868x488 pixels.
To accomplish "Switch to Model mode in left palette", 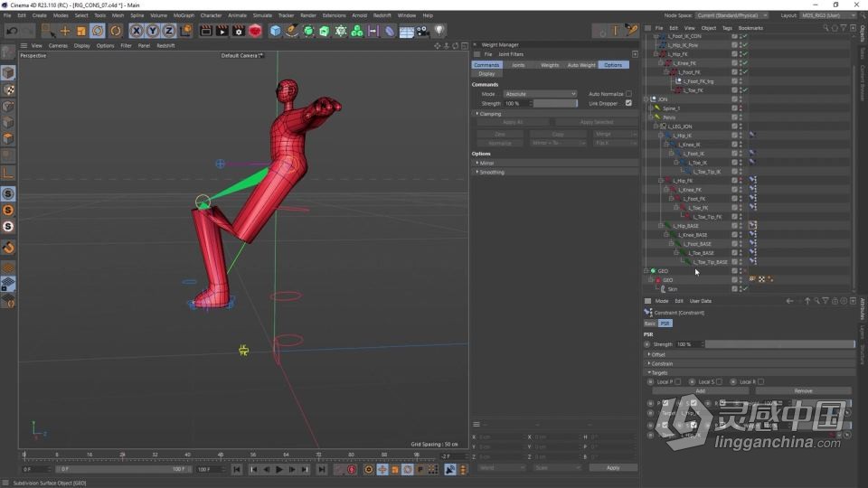I will tap(8, 73).
